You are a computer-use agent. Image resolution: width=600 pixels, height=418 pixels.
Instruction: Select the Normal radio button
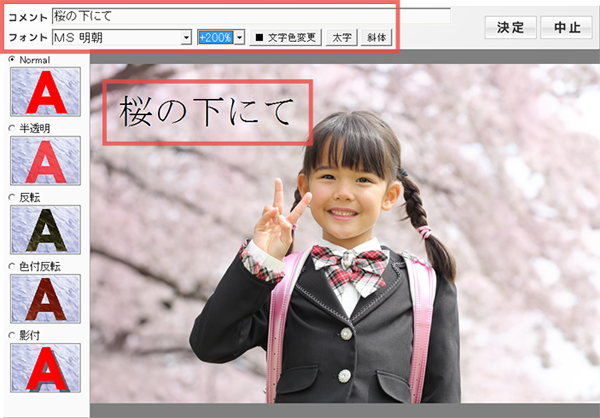pos(12,60)
